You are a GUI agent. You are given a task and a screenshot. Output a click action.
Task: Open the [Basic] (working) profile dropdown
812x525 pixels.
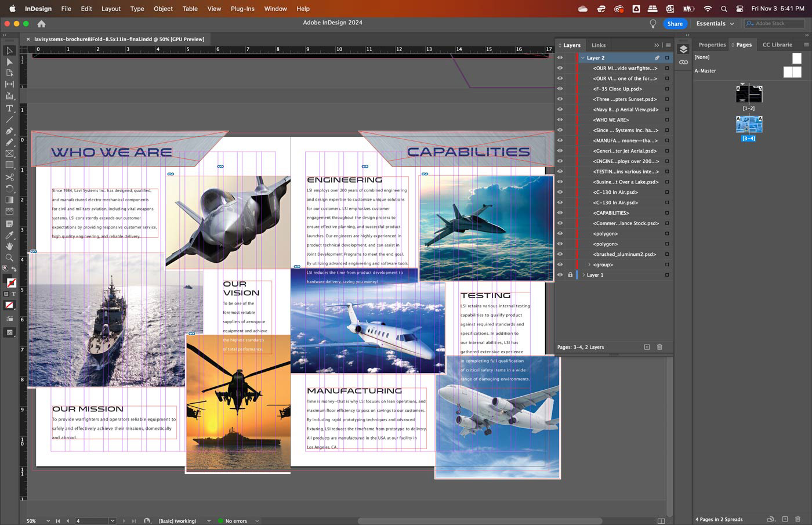[x=208, y=521]
